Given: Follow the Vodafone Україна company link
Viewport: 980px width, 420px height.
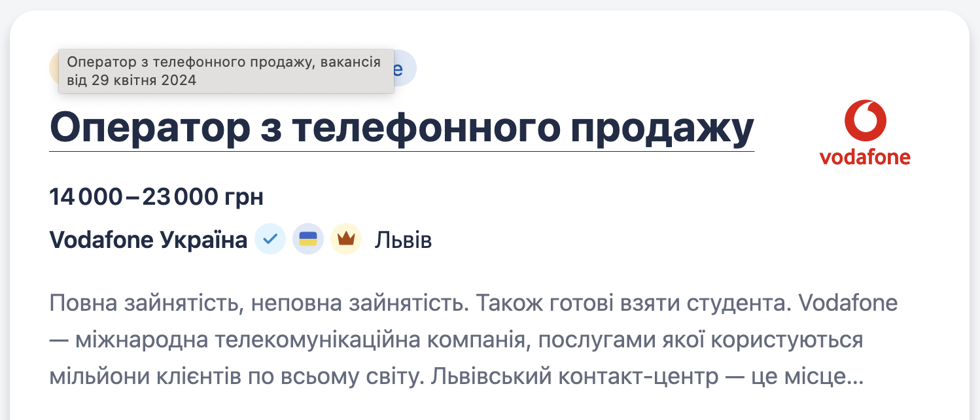Looking at the screenshot, I should (147, 239).
